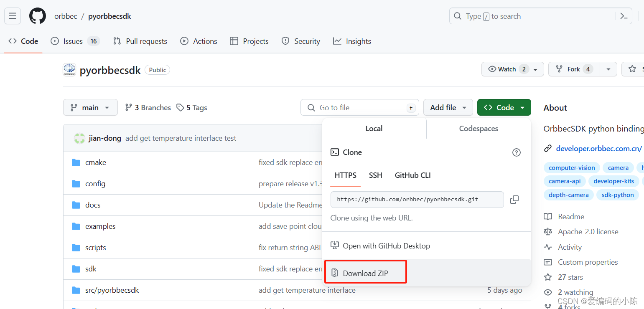Image resolution: width=644 pixels, height=309 pixels.
Task: Expand the Fork options caret
Action: coord(608,69)
